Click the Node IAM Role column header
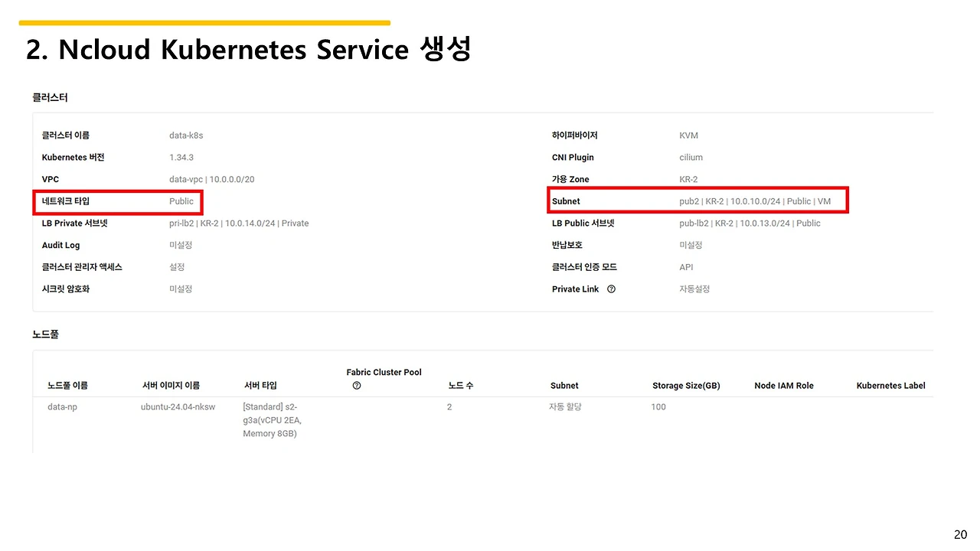Image resolution: width=980 pixels, height=551 pixels. click(x=784, y=386)
